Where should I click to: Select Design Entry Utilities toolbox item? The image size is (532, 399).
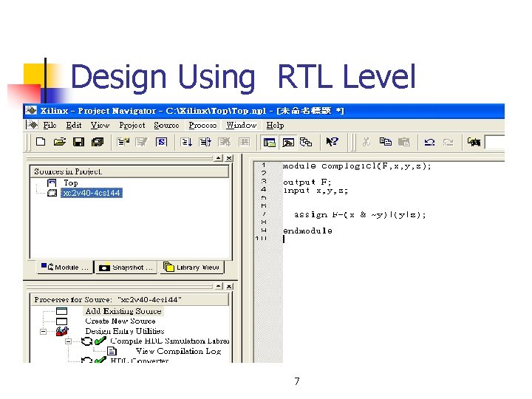125,331
